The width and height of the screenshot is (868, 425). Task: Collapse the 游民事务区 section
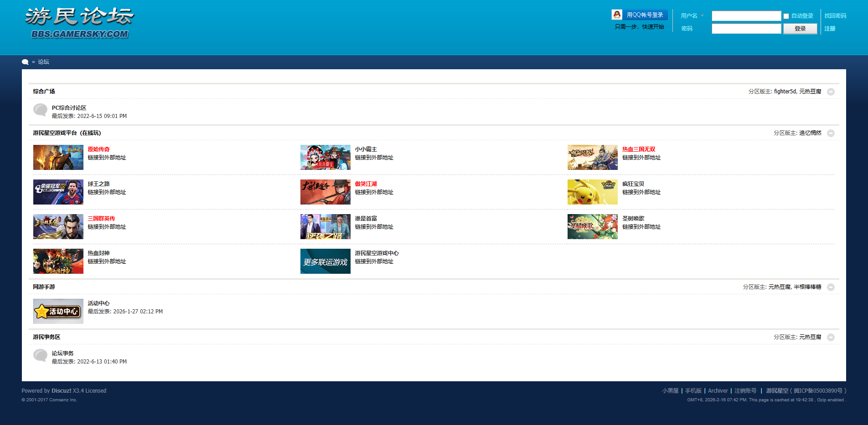(831, 337)
